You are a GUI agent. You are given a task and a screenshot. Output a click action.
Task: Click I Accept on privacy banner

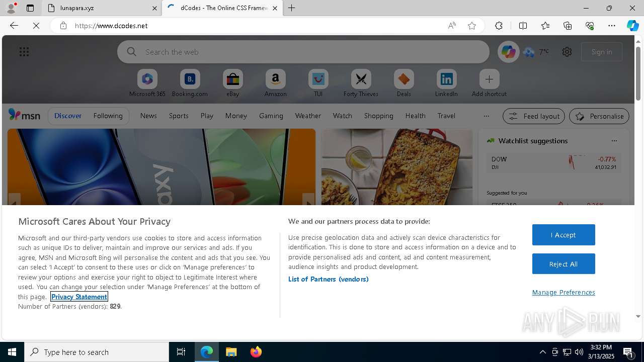pyautogui.click(x=563, y=235)
